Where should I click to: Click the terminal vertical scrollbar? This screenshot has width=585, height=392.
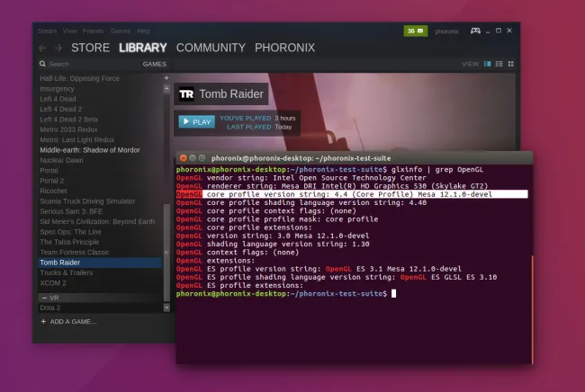(x=532, y=309)
